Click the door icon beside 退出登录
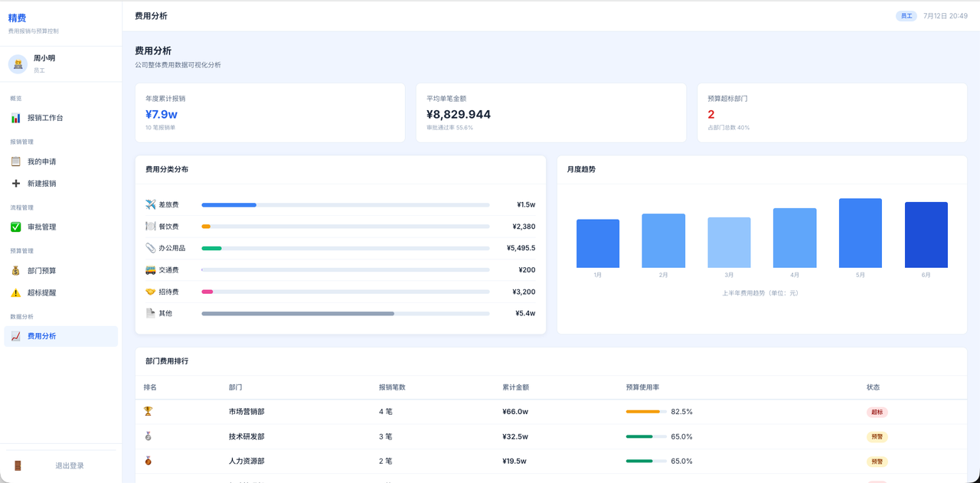Viewport: 980px width, 483px height. pyautogui.click(x=18, y=465)
